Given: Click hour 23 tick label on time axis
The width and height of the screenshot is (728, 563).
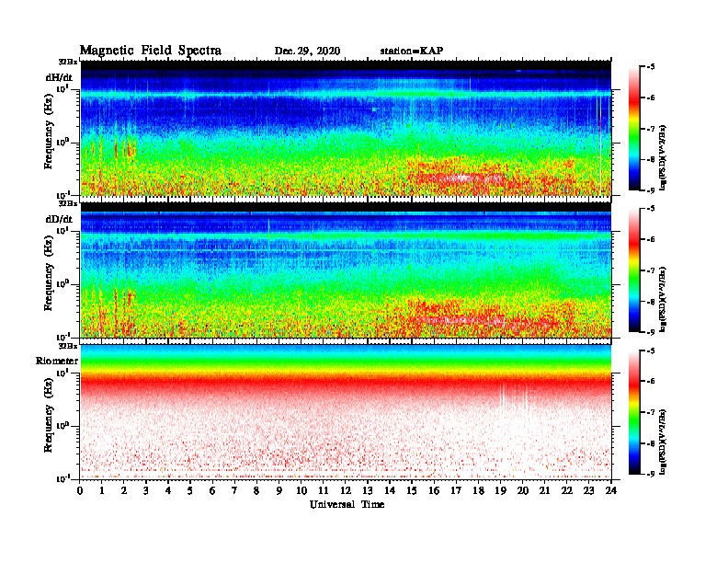Looking at the screenshot, I should 588,490.
